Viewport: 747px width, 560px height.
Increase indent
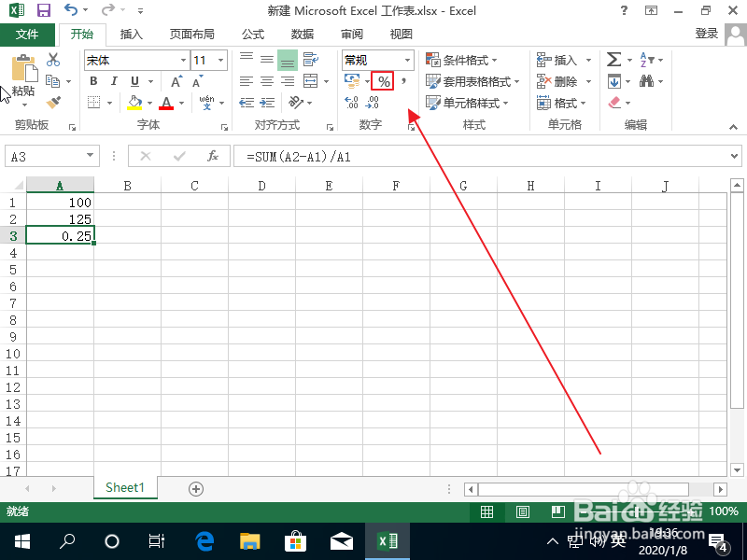267,103
